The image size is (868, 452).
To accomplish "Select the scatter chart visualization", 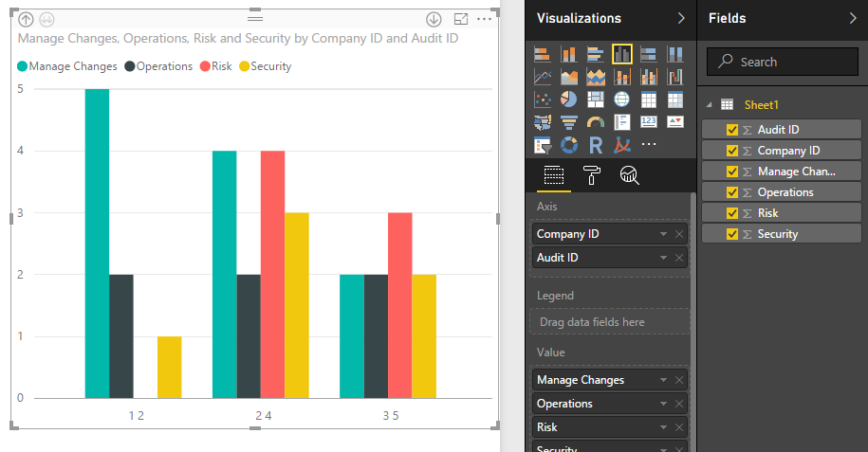I will tap(542, 99).
